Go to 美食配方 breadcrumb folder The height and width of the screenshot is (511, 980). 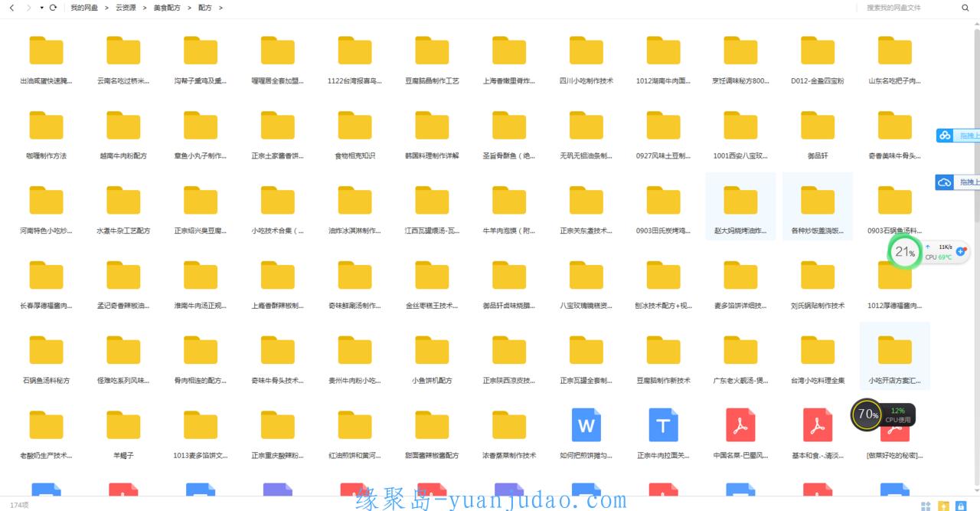pyautogui.click(x=167, y=8)
